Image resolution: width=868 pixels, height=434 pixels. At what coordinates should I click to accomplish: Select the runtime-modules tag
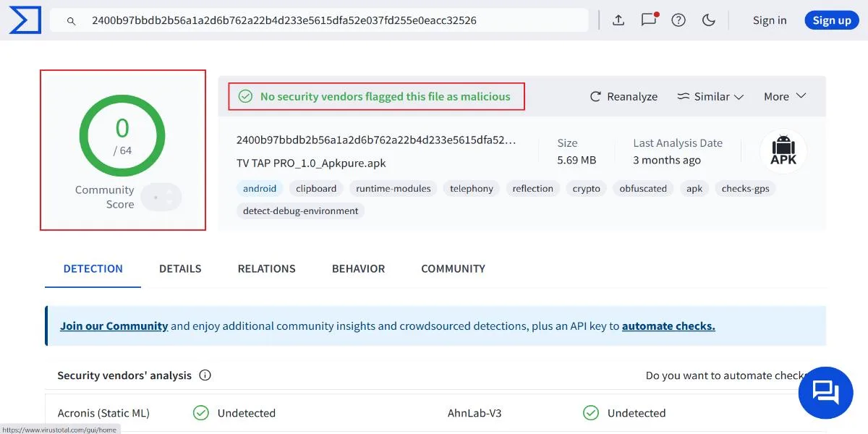pyautogui.click(x=393, y=189)
